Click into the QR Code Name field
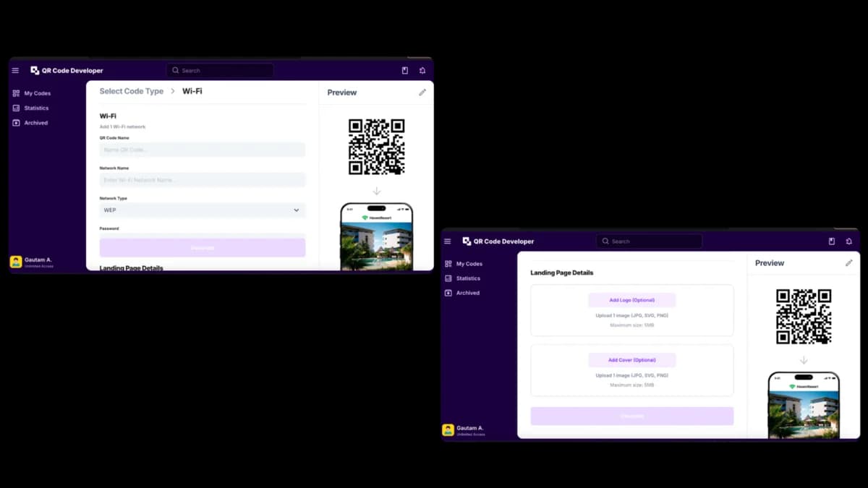 (202, 150)
